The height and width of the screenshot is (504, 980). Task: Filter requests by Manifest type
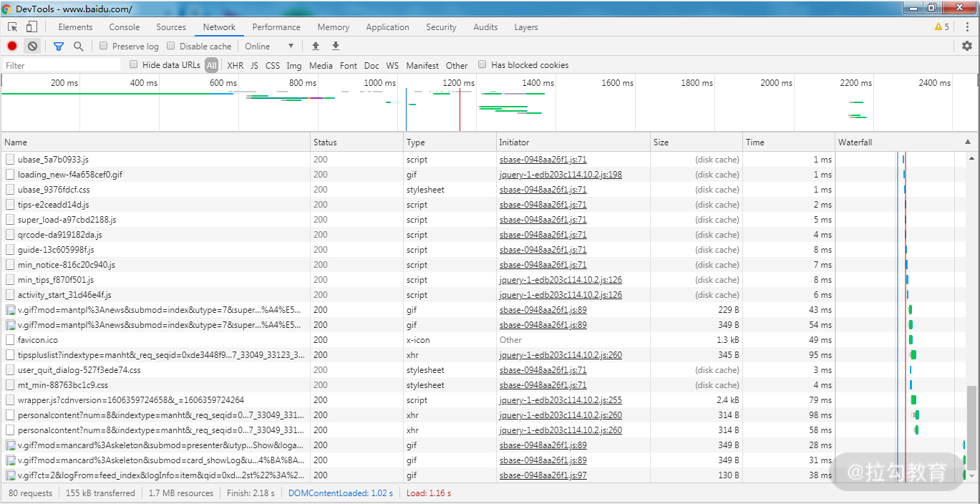pos(422,65)
